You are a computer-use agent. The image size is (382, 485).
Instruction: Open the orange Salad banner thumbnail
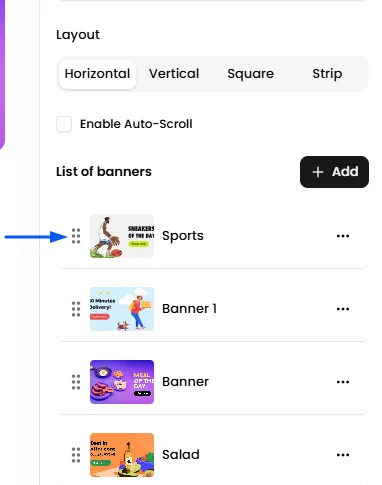coord(122,455)
